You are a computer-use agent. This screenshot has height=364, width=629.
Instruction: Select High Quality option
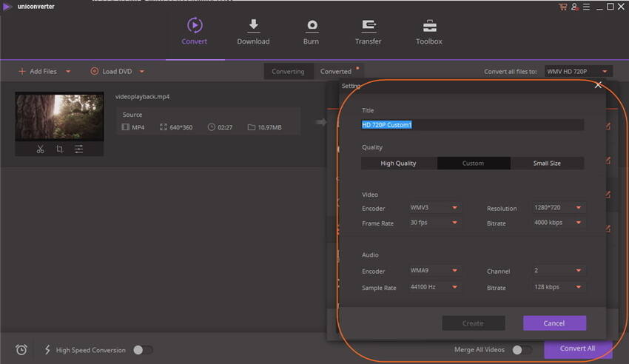click(x=398, y=164)
